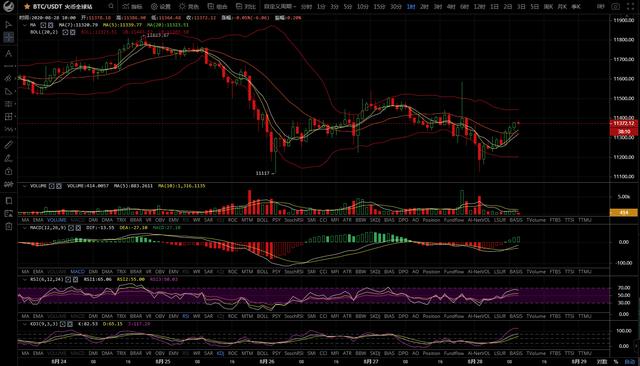Image resolution: width=640 pixels, height=366 pixels.
Task: Click the yellow volume value label 414
Action: (x=624, y=213)
